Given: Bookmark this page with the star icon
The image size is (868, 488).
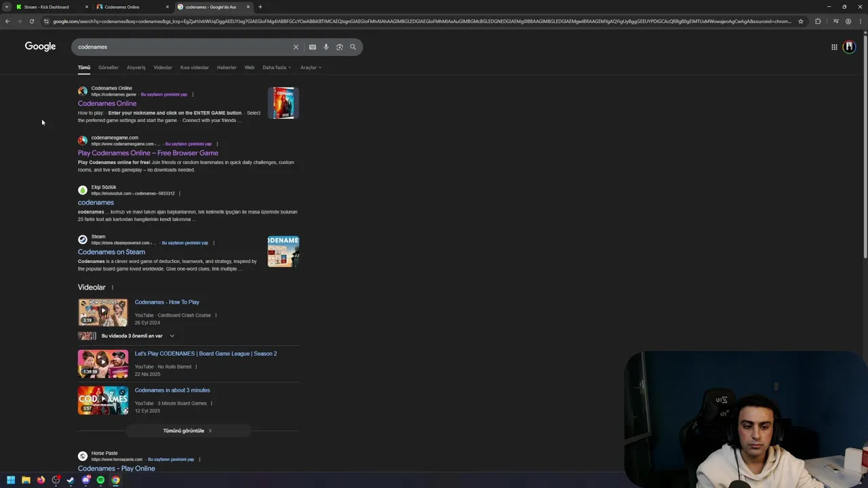Looking at the screenshot, I should [801, 21].
